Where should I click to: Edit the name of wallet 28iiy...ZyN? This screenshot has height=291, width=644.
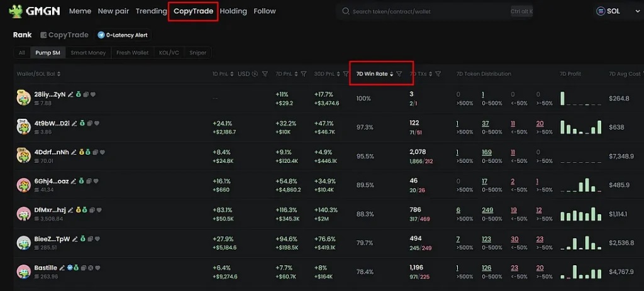[x=70, y=94]
